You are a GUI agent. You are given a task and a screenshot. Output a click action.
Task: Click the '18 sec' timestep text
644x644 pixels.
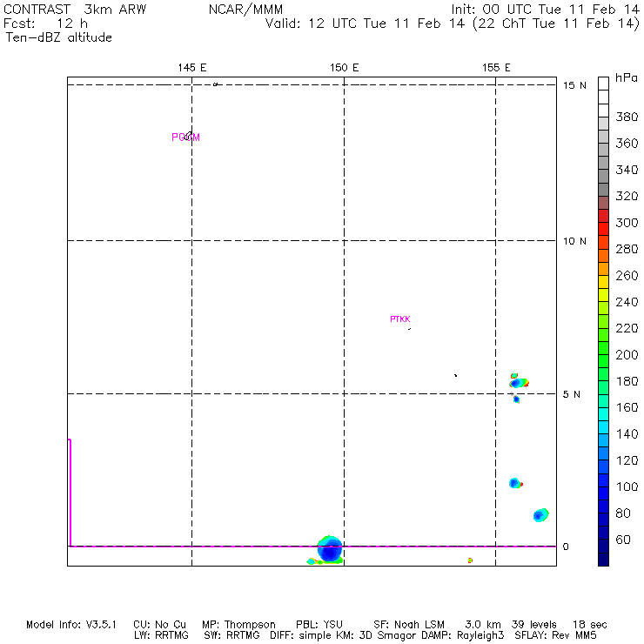coord(590,625)
